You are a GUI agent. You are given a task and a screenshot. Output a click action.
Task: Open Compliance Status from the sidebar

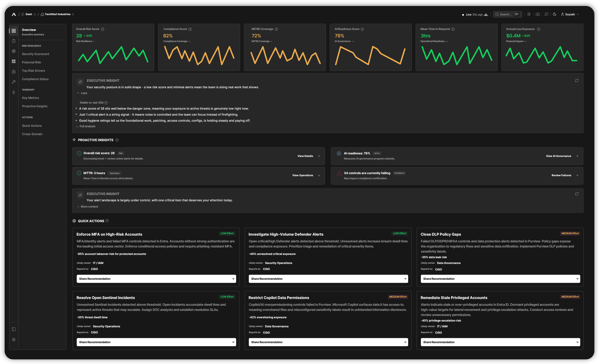click(35, 79)
